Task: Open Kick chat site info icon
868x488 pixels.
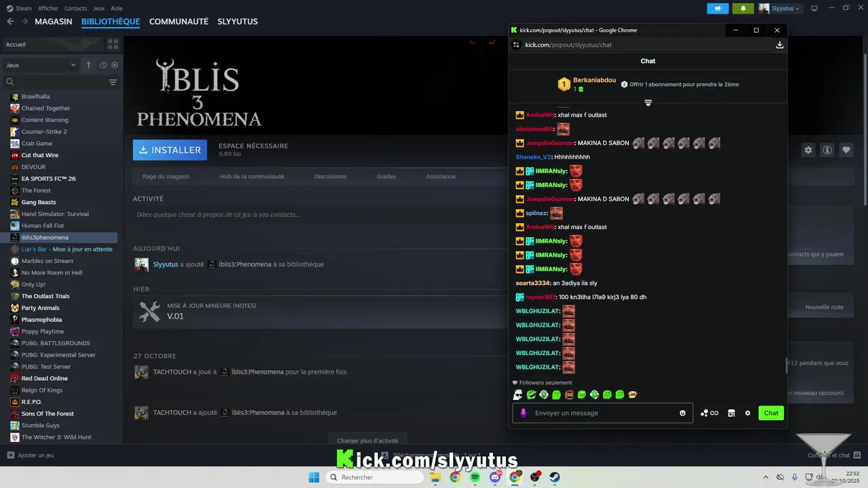Action: [x=516, y=45]
